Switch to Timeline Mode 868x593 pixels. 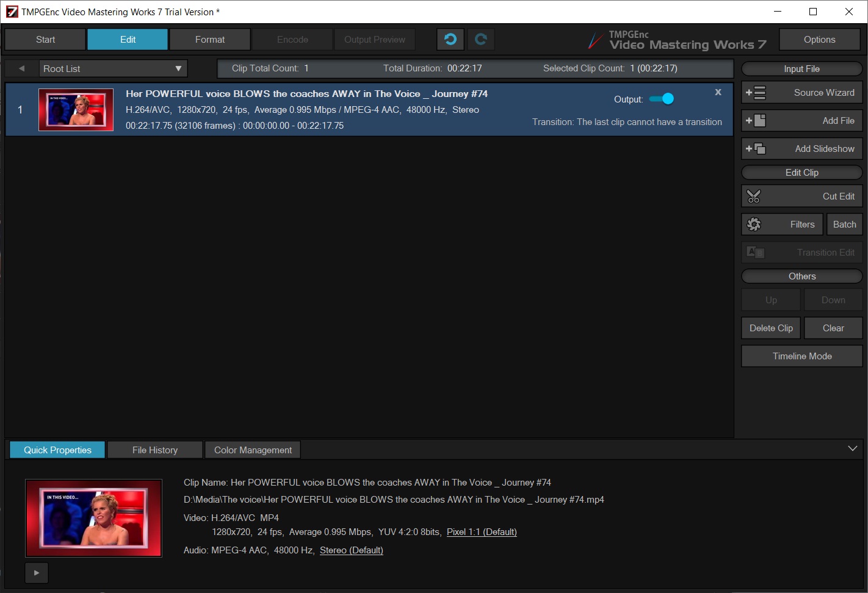tap(802, 356)
